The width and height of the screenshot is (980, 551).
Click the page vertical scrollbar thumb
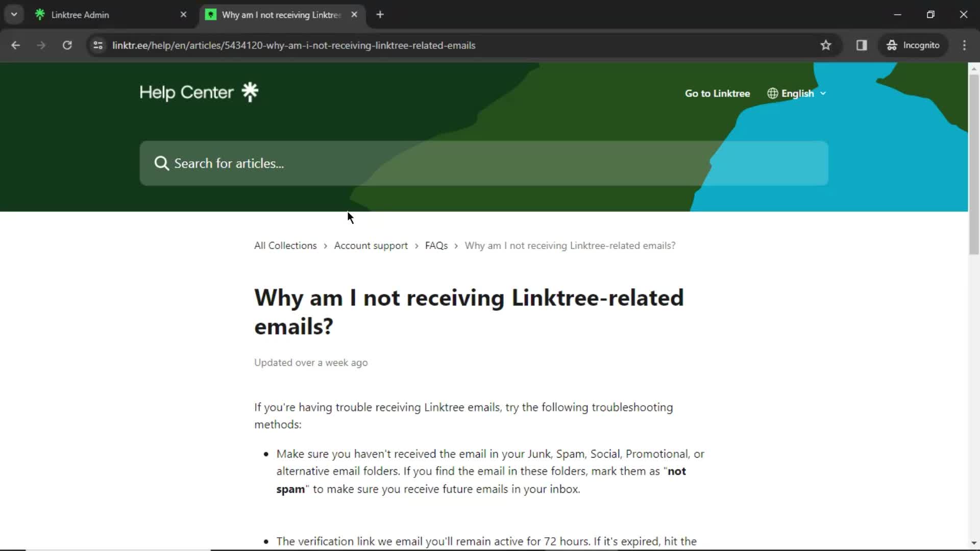point(974,164)
